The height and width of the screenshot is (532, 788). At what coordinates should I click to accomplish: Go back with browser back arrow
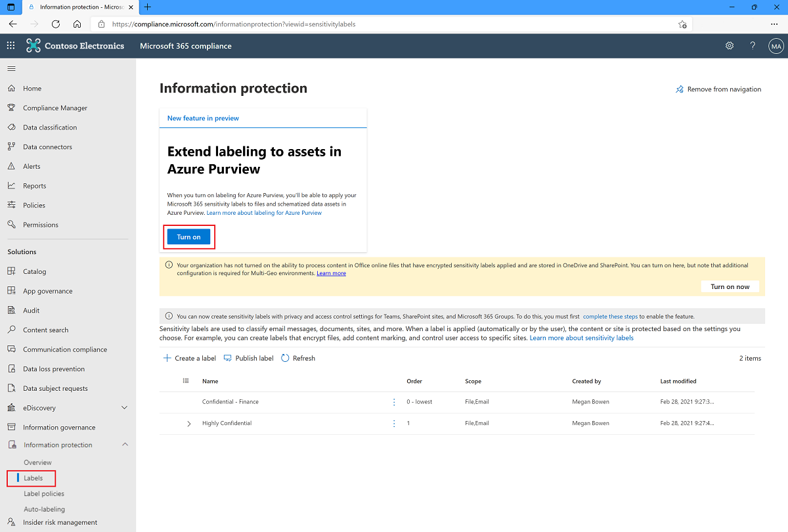coord(12,24)
